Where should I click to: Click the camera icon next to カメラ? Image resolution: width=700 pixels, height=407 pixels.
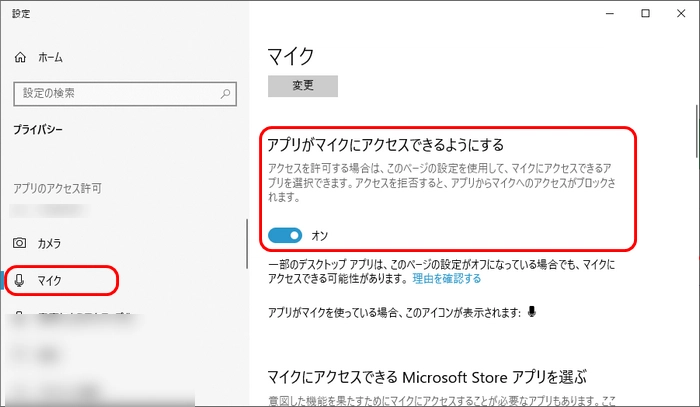tap(19, 243)
